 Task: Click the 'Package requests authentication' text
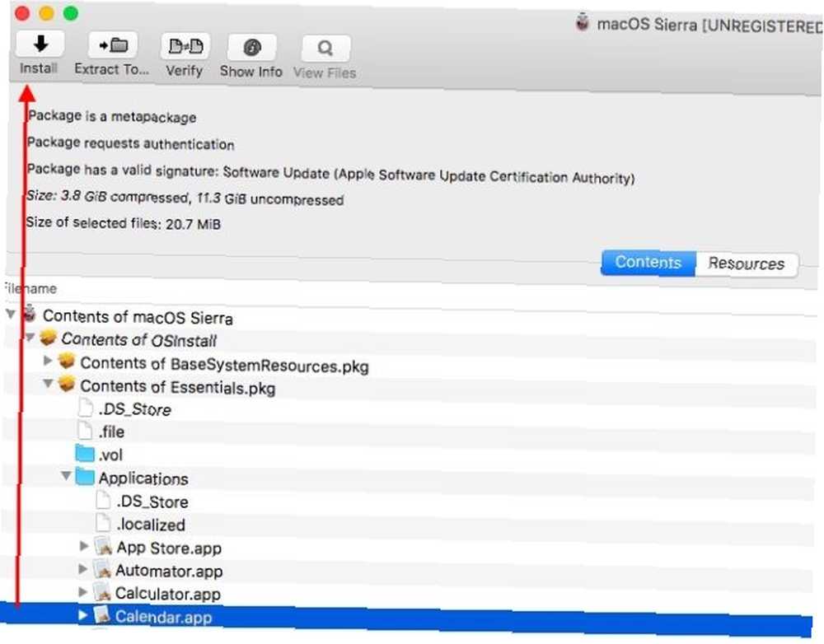click(x=130, y=143)
